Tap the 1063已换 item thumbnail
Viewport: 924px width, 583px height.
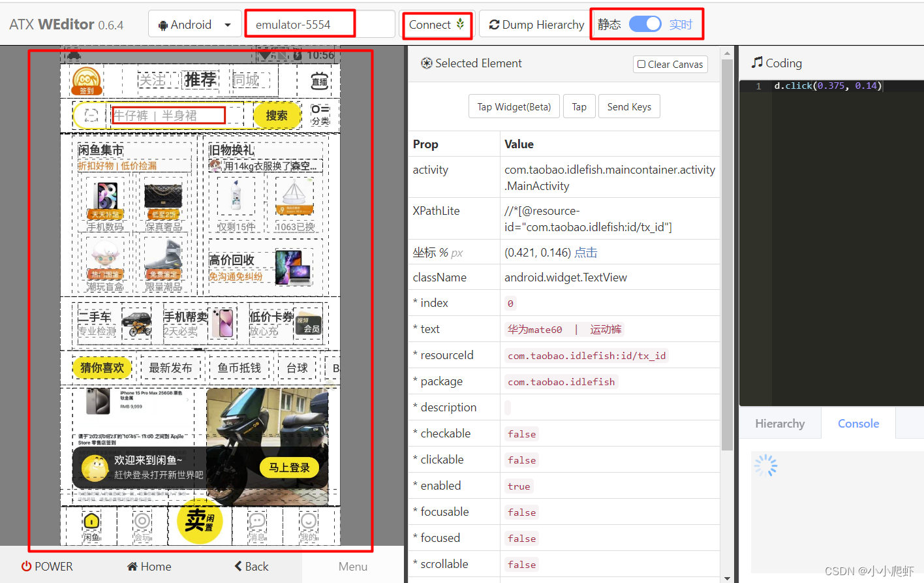[294, 197]
